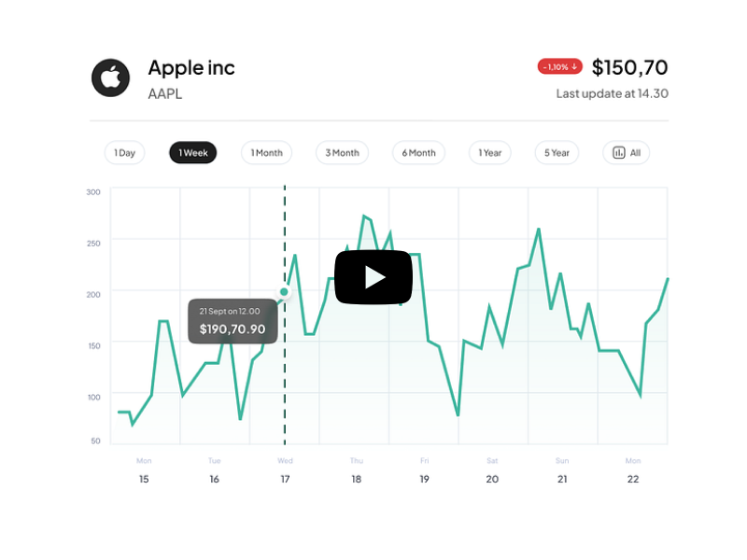Image resolution: width=747 pixels, height=560 pixels.
Task: Switch to the 3 Month range
Action: 342,153
